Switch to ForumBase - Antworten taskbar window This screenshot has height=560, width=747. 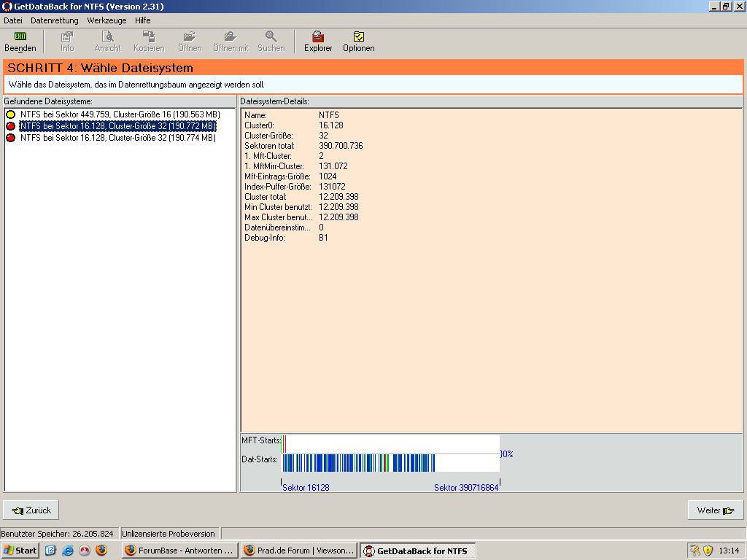pyautogui.click(x=179, y=551)
